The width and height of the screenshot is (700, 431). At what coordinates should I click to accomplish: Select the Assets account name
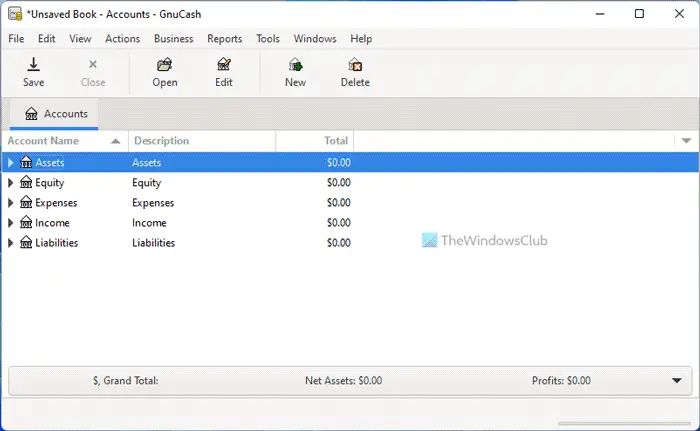(50, 162)
